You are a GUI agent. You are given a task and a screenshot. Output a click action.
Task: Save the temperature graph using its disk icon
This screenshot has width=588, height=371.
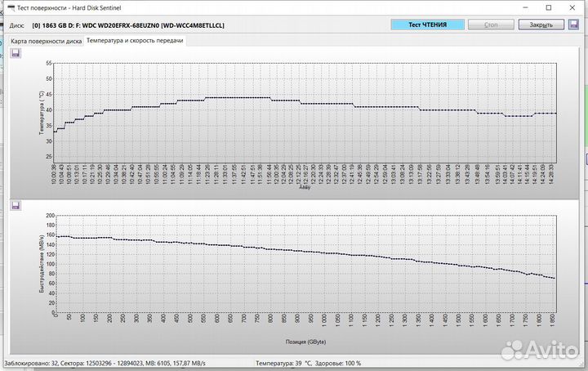tap(16, 53)
